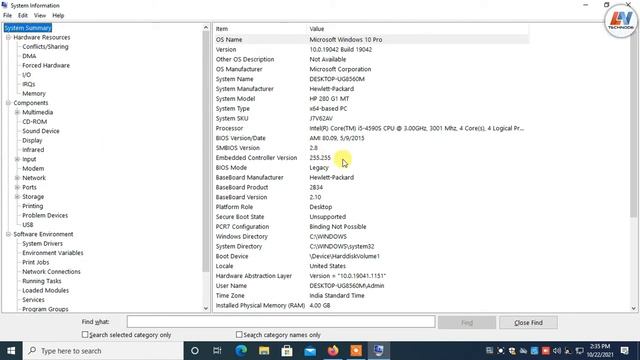Open File Explorer from the taskbar
The image size is (640, 360).
click(x=264, y=351)
